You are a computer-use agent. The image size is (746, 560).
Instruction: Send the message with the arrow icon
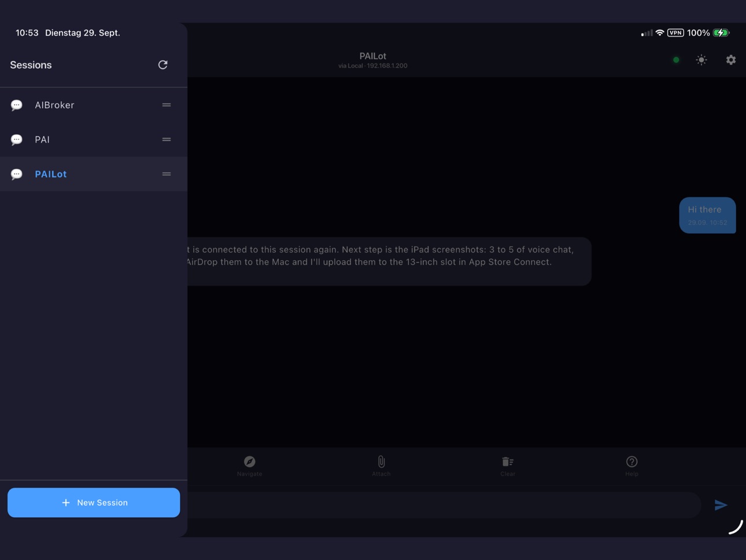click(721, 505)
